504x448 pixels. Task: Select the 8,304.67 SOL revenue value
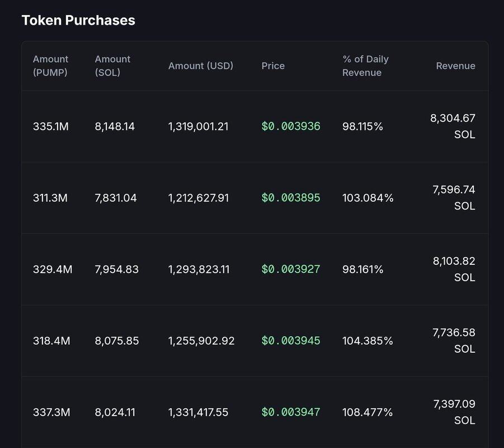[x=453, y=126]
